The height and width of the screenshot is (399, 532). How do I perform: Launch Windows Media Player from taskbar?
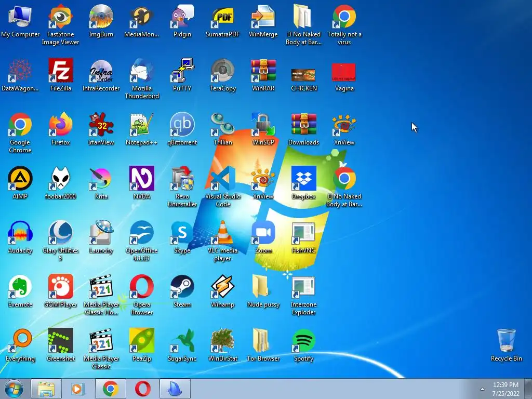78,389
